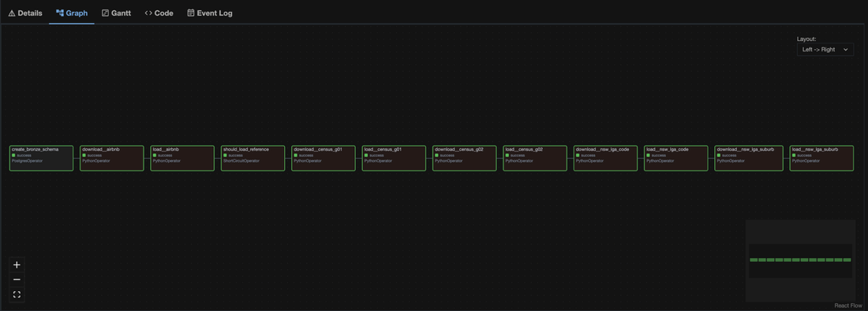
Task: Click the fit view icon
Action: 17,294
